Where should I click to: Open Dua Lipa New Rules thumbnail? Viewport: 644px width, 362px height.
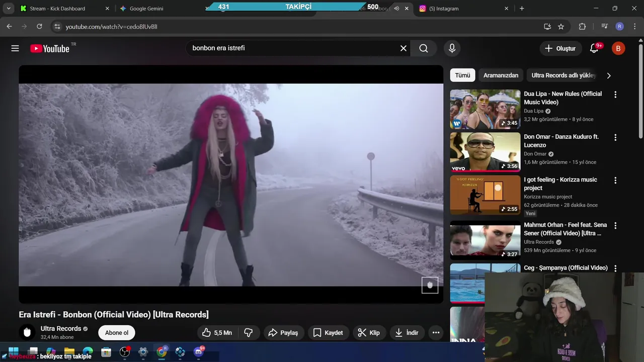pos(485,109)
